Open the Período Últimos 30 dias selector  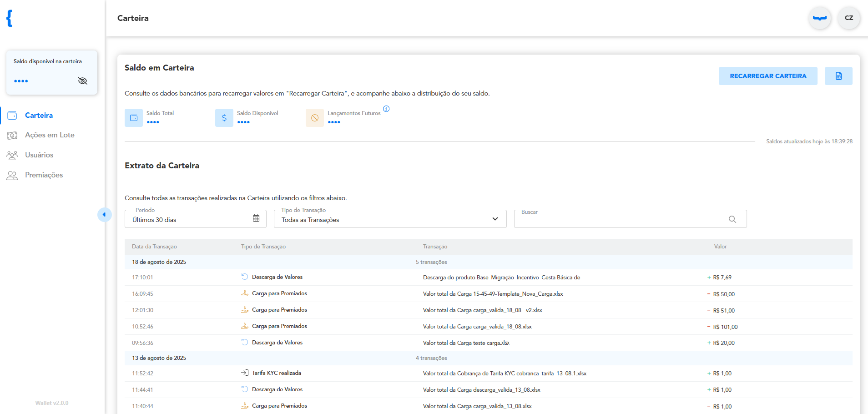coord(196,219)
